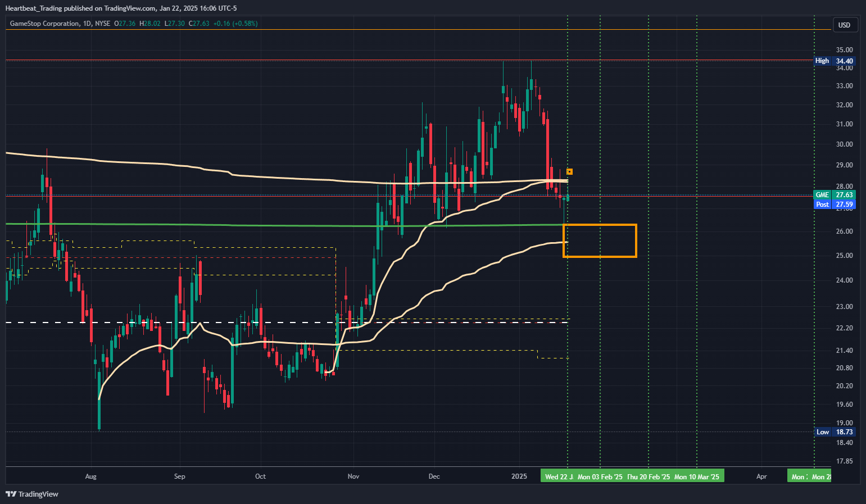The height and width of the screenshot is (504, 866).
Task: Click the 20.80 price scale value
Action: pyautogui.click(x=844, y=368)
